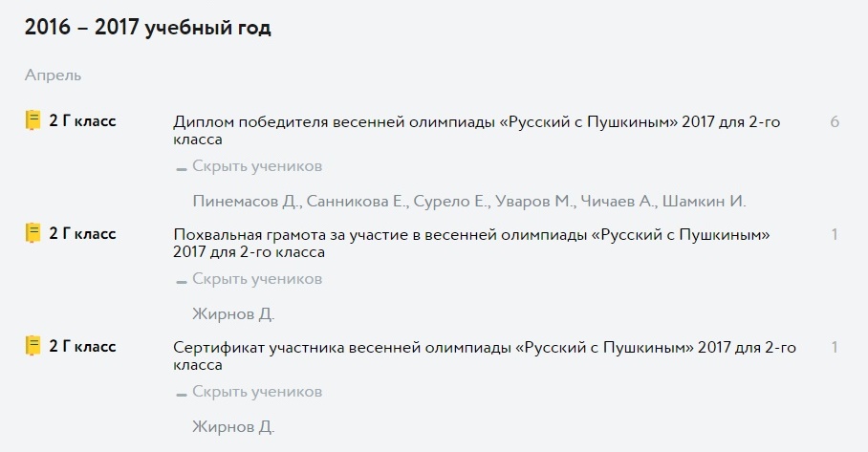Collapse students list under «Диплом победителя»
This screenshot has height=452, width=868.
click(250, 166)
